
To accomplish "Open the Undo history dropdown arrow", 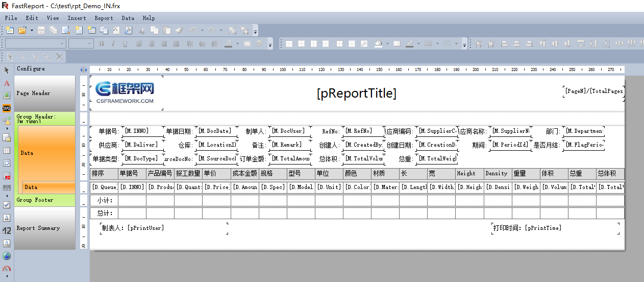I will pyautogui.click(x=202, y=30).
